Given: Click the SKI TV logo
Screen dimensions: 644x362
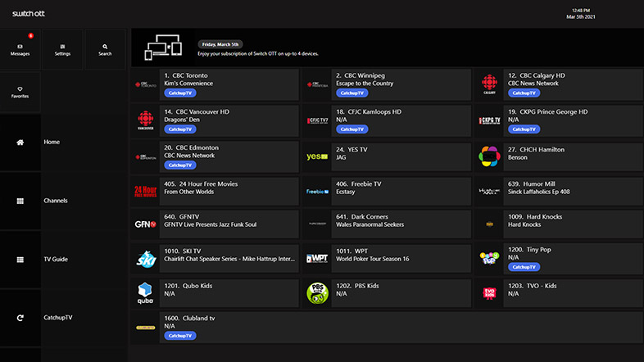Looking at the screenshot, I should [145, 259].
